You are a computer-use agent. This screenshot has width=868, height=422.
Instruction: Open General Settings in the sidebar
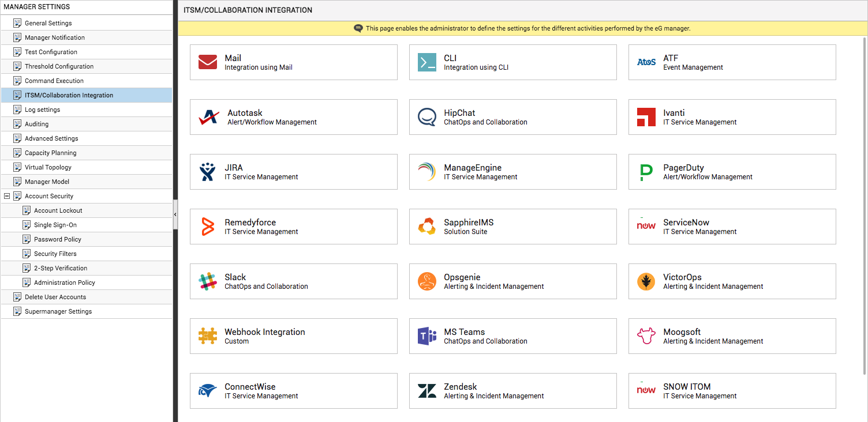click(48, 23)
